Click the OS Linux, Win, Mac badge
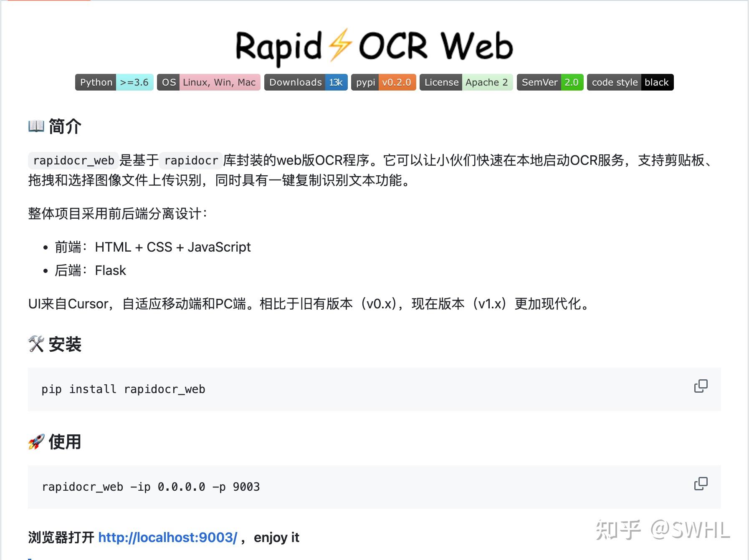Viewport: 749px width, 560px height. (209, 82)
